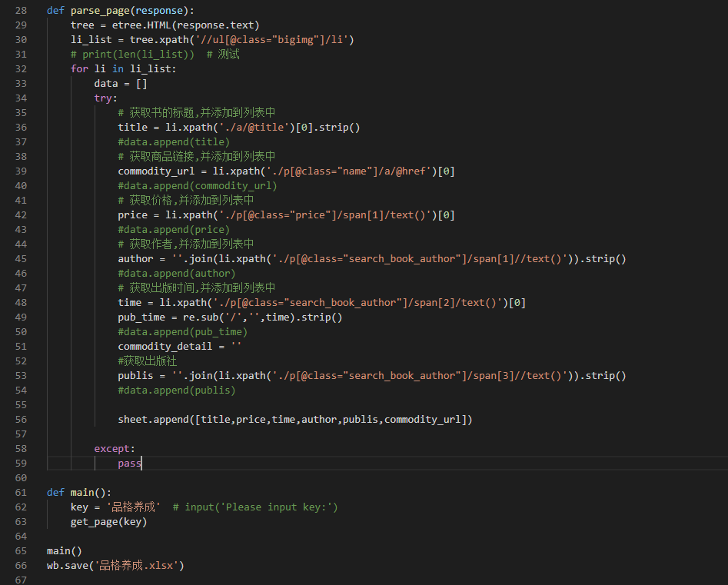Click line number 31 in the gutter
Viewport: 728px width, 585px height.
click(x=21, y=55)
